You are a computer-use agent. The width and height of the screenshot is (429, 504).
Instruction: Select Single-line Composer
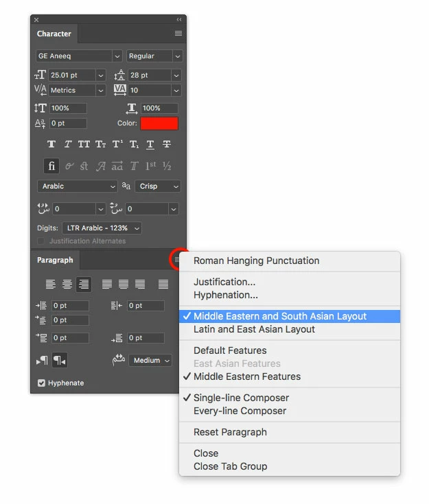pos(290,398)
